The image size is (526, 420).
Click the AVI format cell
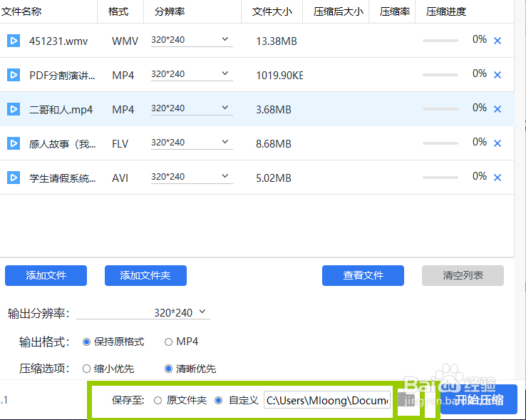tap(120, 178)
